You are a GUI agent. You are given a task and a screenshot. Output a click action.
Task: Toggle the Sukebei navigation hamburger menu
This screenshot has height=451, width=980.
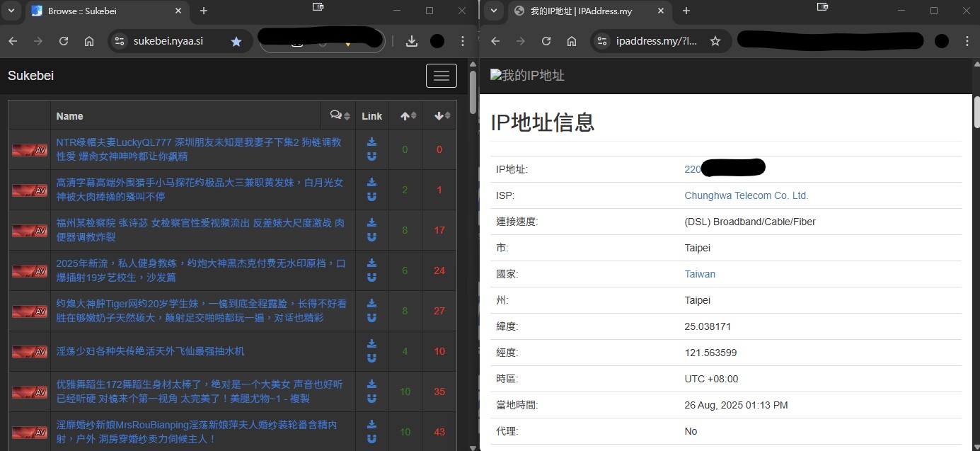click(x=442, y=76)
